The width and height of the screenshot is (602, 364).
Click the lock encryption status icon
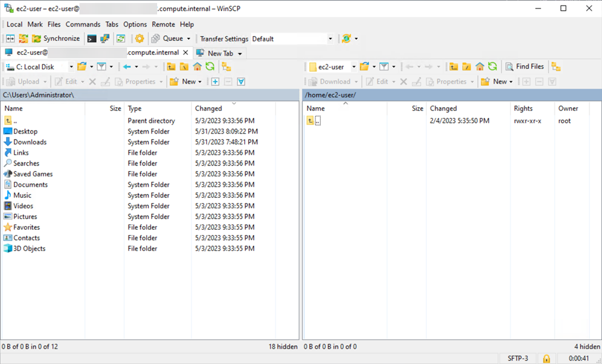547,359
